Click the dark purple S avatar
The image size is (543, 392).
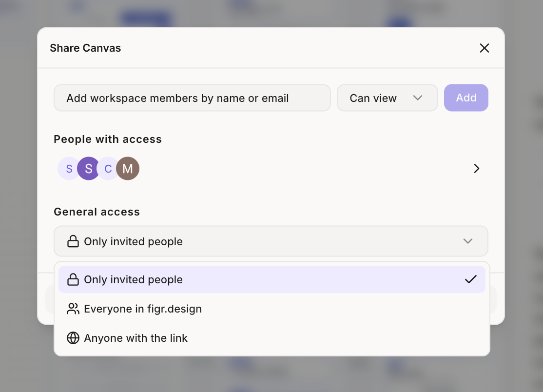(88, 169)
